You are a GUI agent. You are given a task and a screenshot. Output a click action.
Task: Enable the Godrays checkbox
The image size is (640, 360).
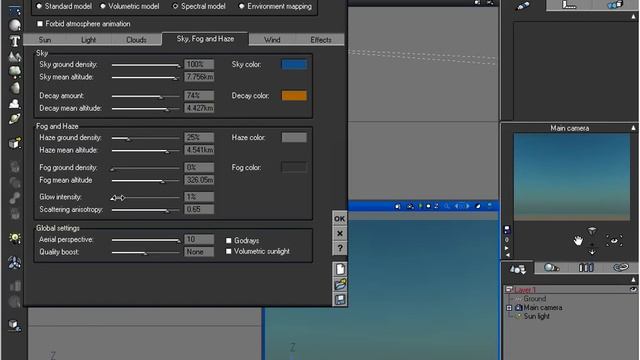coord(229,240)
